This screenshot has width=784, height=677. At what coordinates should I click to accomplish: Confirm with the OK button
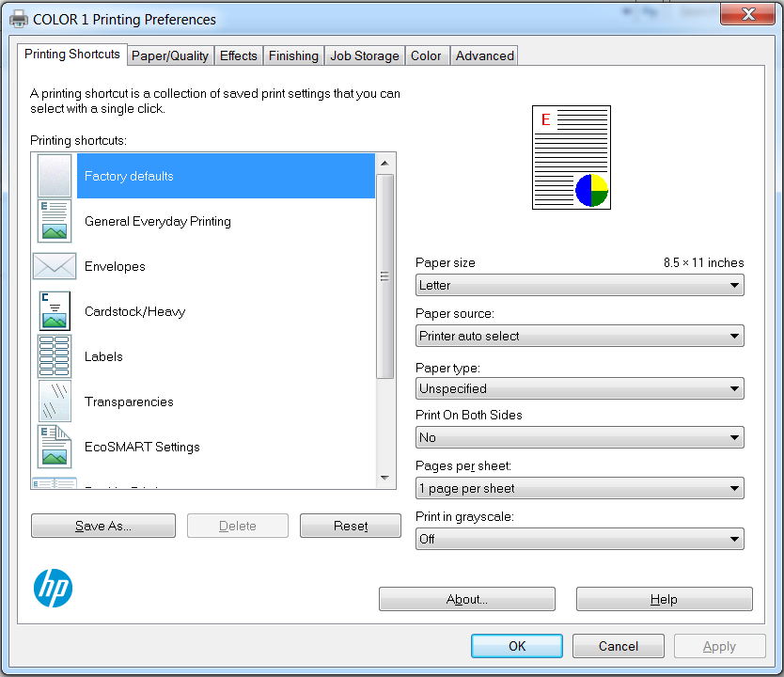517,646
